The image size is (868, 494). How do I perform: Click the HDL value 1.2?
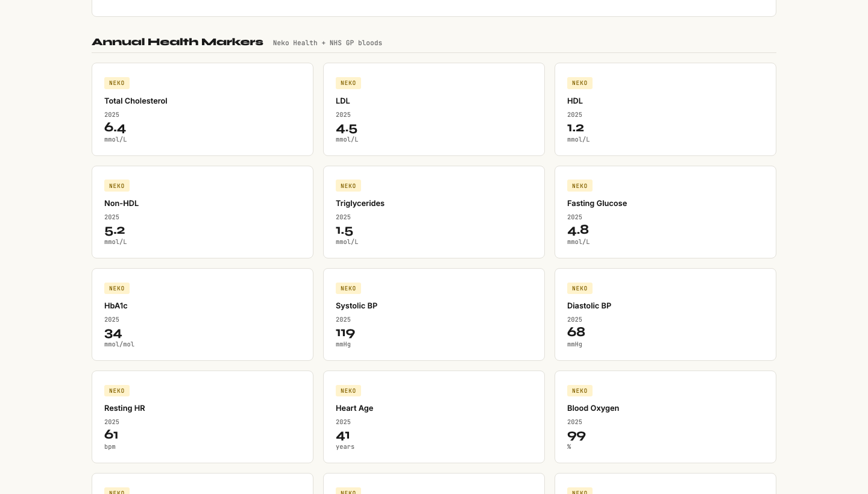point(576,128)
